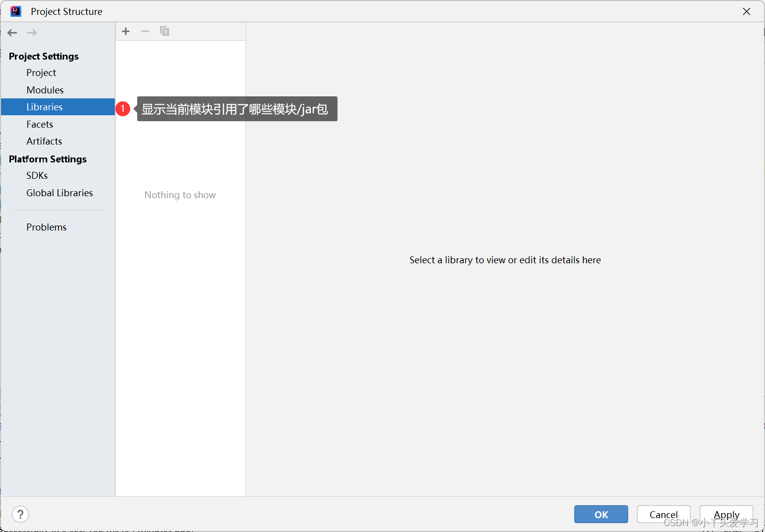765x532 pixels.
Task: Open help with the question mark icon
Action: pos(20,514)
